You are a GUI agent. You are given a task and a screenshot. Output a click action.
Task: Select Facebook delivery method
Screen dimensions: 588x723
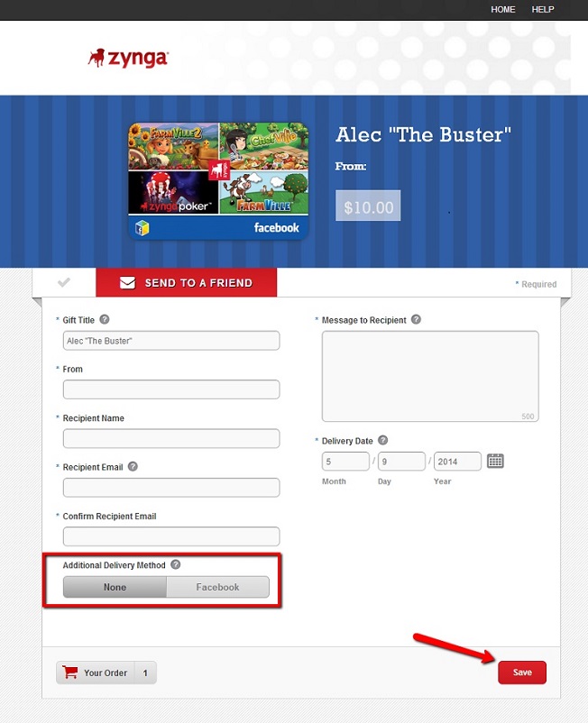217,587
